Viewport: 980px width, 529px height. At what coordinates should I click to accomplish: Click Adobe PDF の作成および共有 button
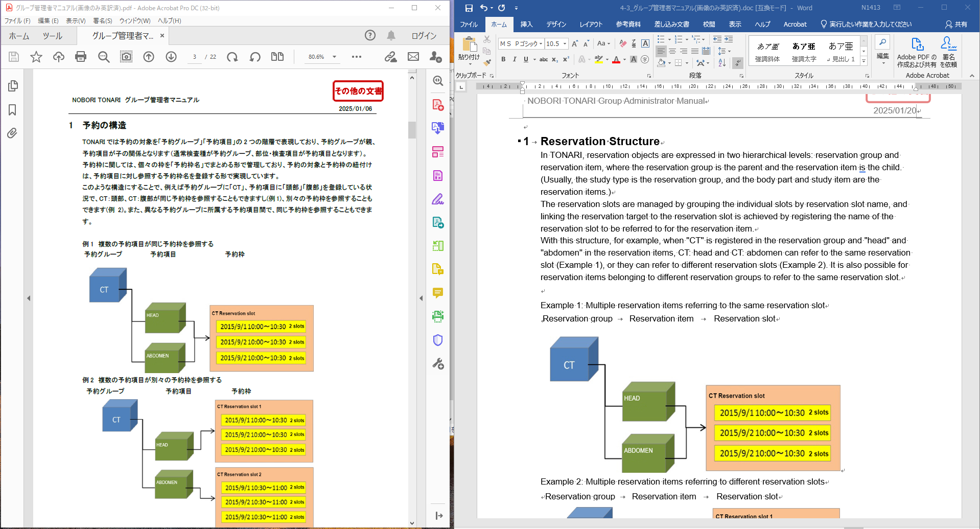[x=917, y=52]
